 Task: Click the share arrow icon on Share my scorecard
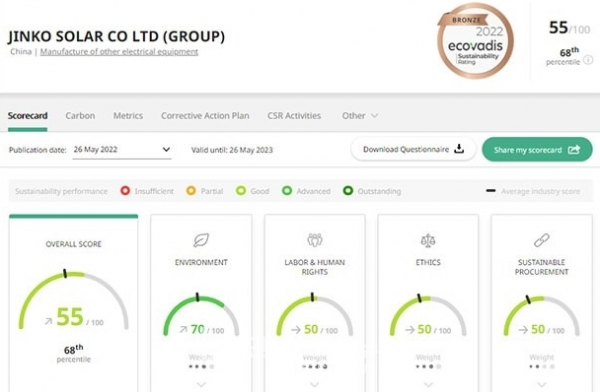[574, 150]
